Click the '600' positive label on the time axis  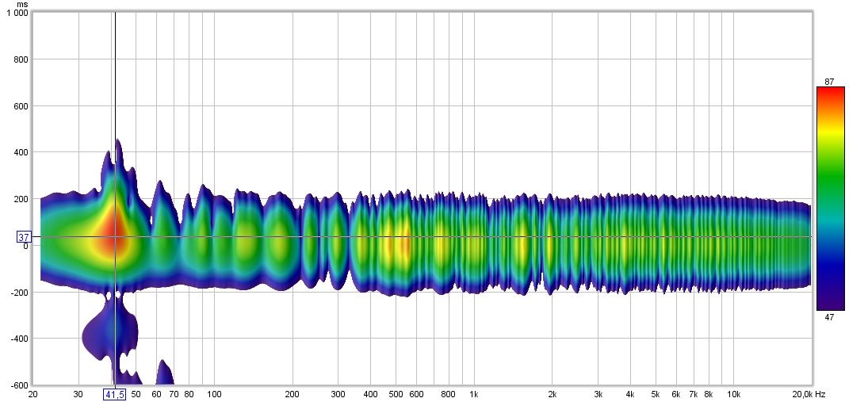21,105
